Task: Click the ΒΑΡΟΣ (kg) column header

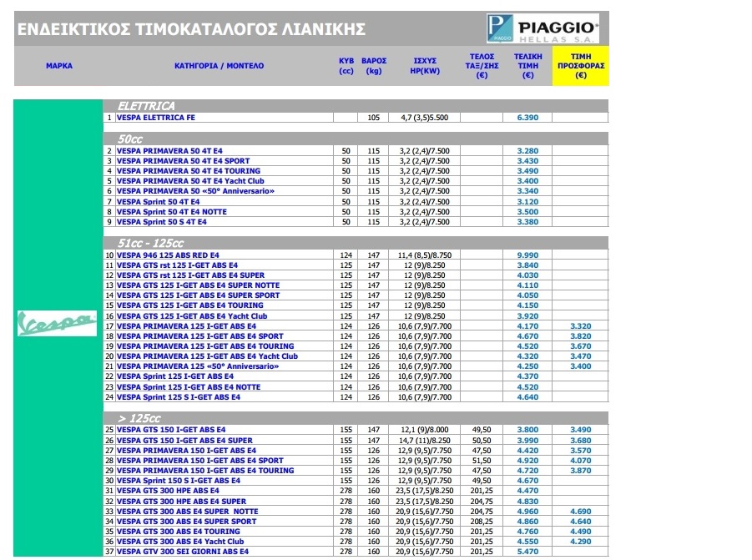Action: tap(374, 66)
